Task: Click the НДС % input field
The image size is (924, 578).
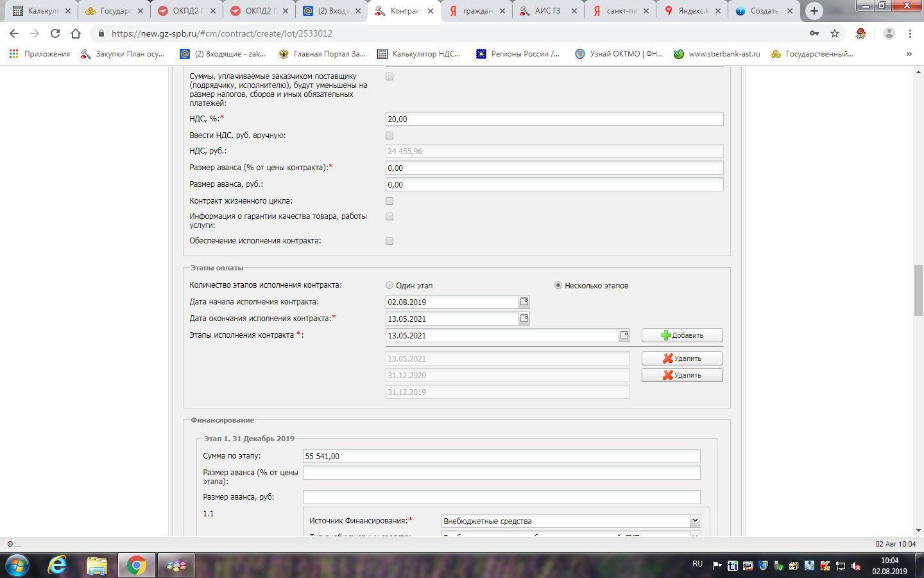Action: pyautogui.click(x=554, y=119)
